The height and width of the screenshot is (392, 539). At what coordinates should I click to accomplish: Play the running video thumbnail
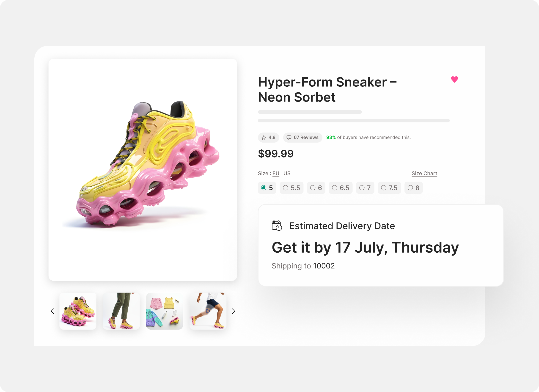point(208,311)
